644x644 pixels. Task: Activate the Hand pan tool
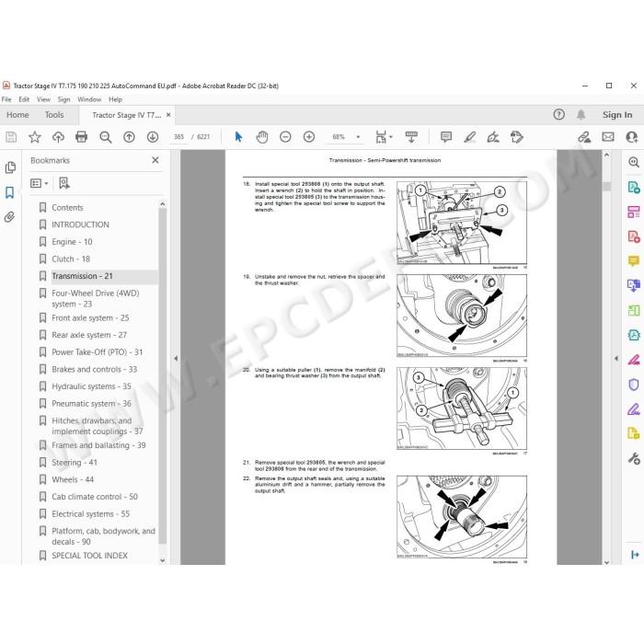(x=261, y=137)
